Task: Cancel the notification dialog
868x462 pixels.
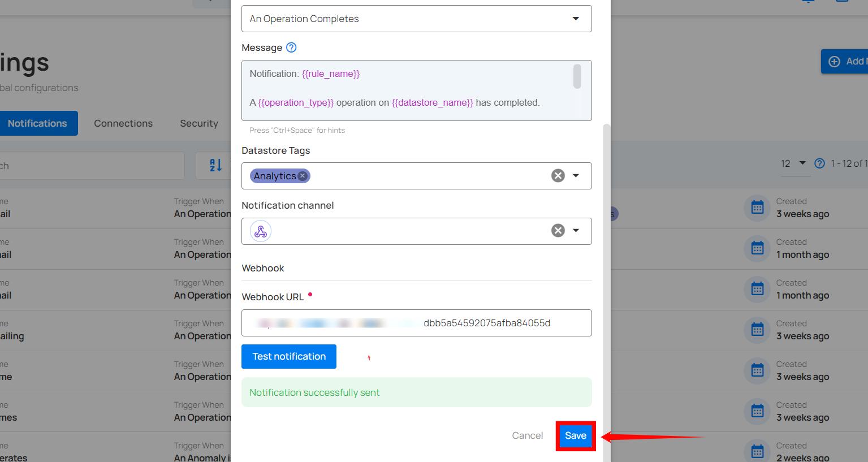Action: (528, 436)
